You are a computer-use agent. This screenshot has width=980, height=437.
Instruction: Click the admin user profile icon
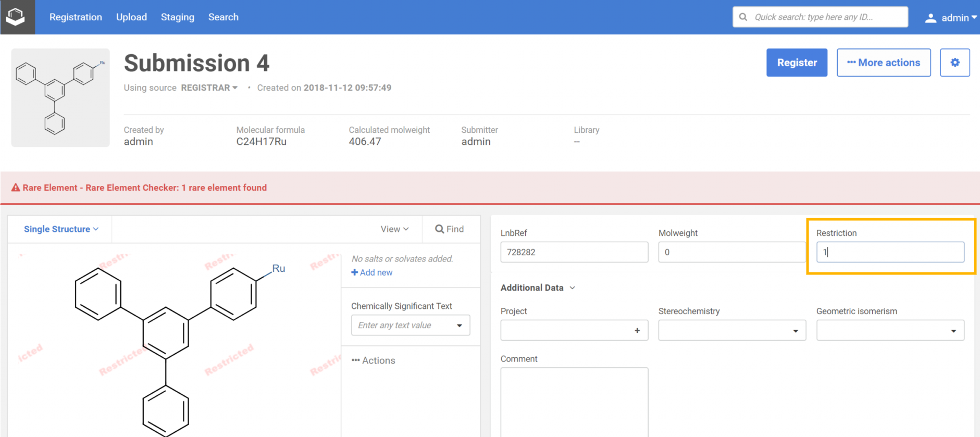[x=931, y=18]
